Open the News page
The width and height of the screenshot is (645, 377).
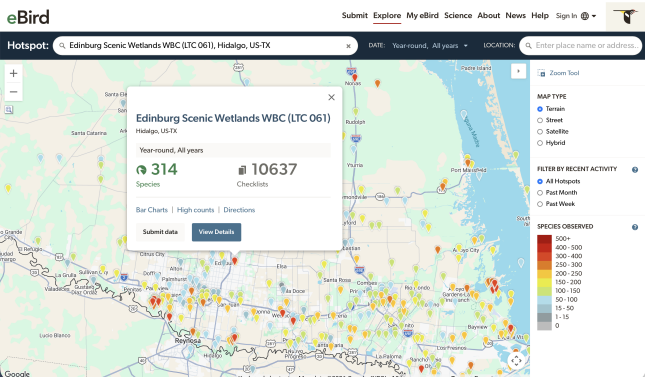(515, 15)
